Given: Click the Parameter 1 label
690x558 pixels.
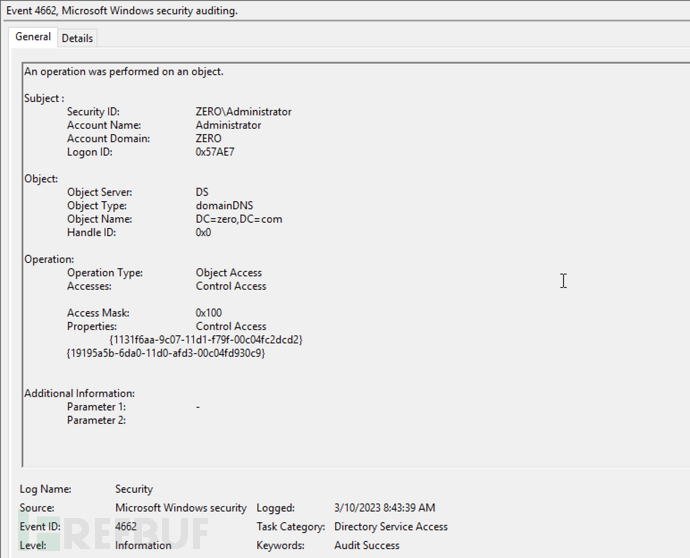Looking at the screenshot, I should coord(96,407).
